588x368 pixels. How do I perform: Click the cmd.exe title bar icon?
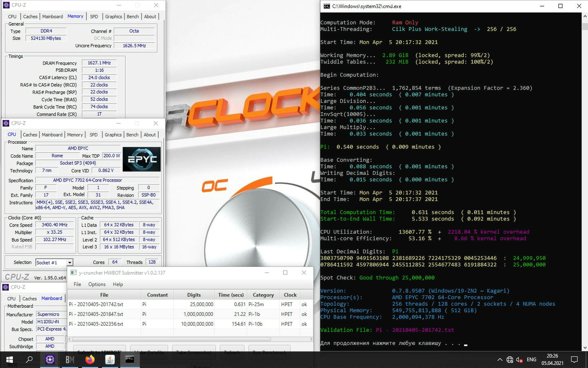pos(327,6)
